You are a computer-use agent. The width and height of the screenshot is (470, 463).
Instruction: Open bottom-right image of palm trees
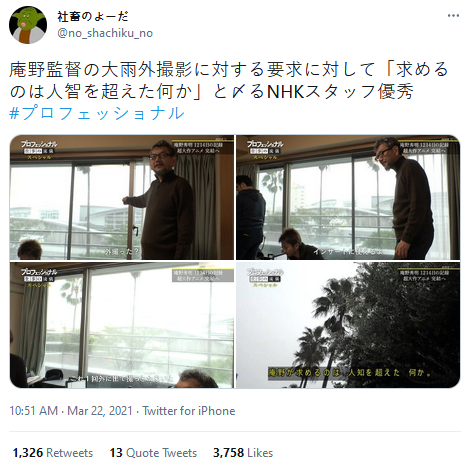click(348, 325)
